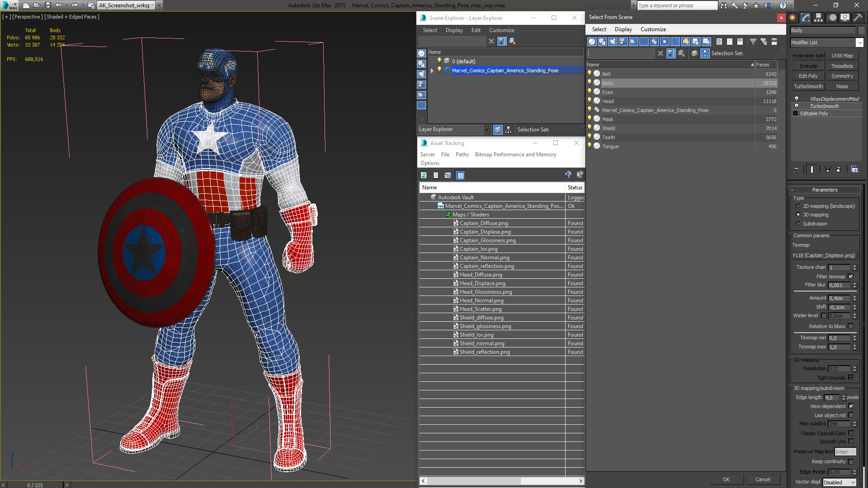Click Asset Tracking refresh icon

[424, 175]
